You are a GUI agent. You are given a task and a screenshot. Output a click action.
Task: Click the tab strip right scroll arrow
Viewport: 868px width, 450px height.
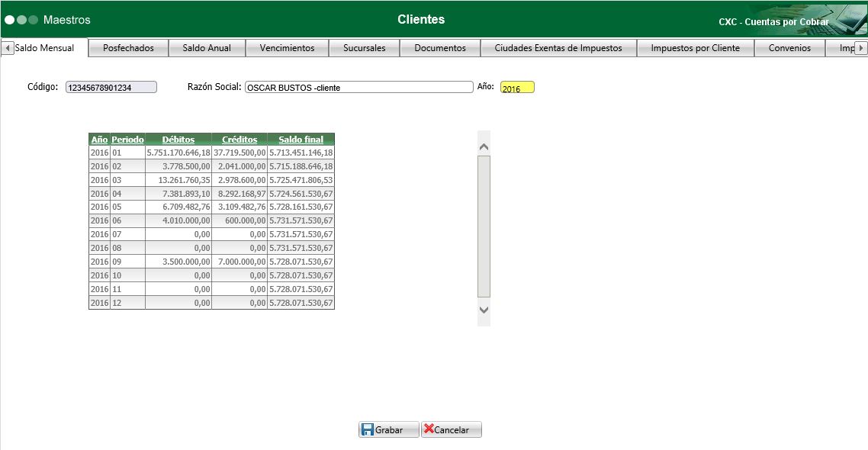[x=860, y=48]
